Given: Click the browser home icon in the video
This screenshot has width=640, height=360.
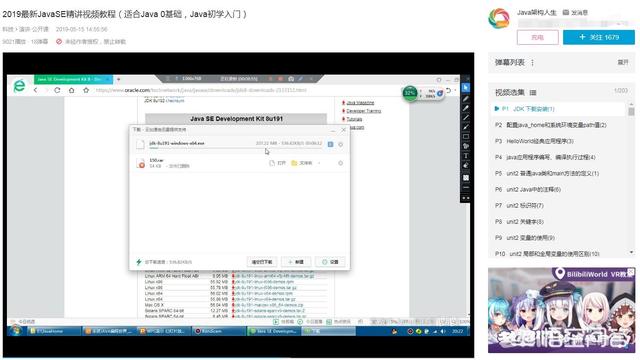Looking at the screenshot, I should coord(71,90).
